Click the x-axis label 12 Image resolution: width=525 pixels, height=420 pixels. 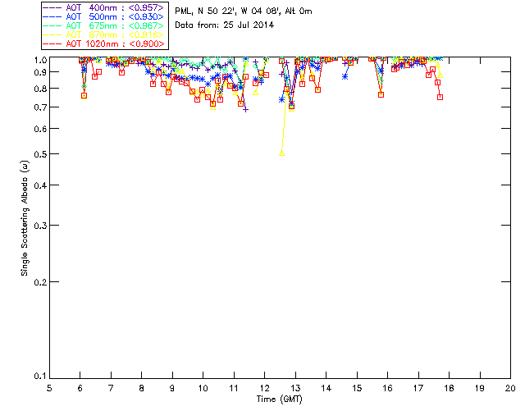click(x=264, y=388)
